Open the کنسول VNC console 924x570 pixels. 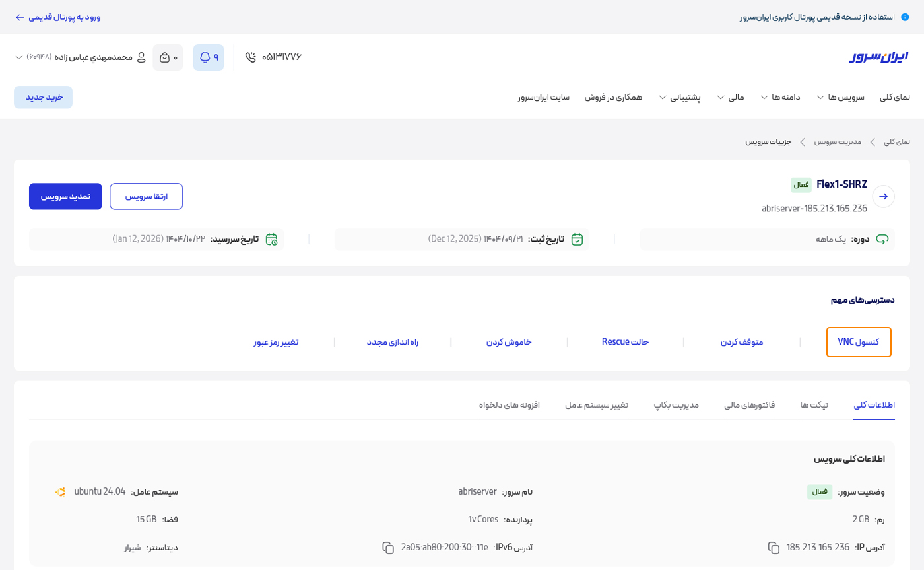coord(858,342)
